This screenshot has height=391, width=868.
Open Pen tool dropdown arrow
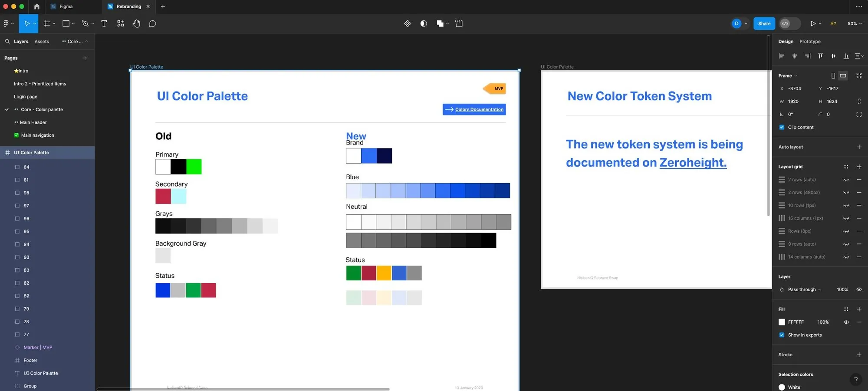click(x=92, y=23)
